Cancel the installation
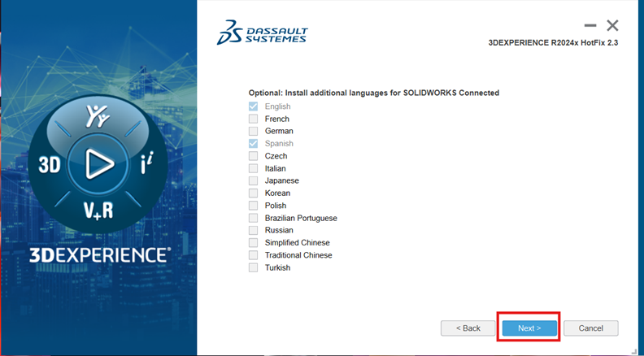 point(590,328)
